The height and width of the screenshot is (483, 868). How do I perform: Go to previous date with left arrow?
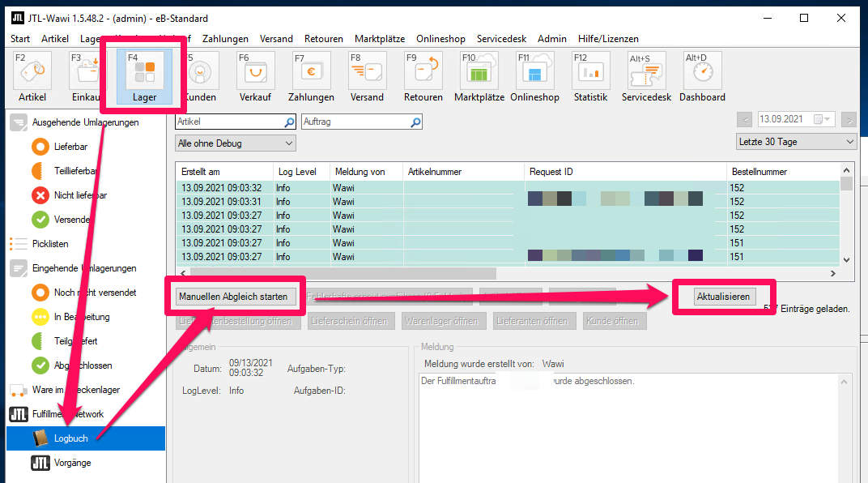[x=745, y=119]
